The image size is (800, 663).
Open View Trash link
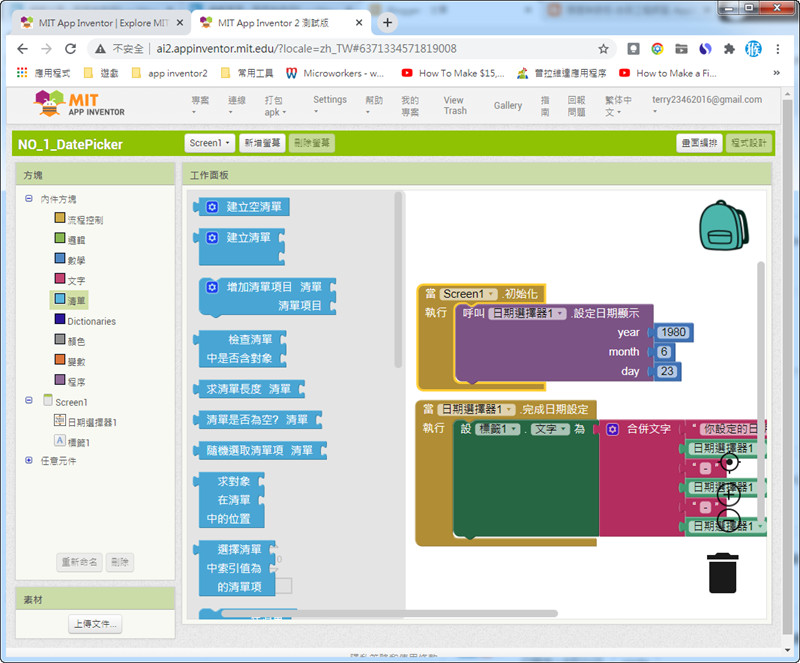click(x=455, y=105)
